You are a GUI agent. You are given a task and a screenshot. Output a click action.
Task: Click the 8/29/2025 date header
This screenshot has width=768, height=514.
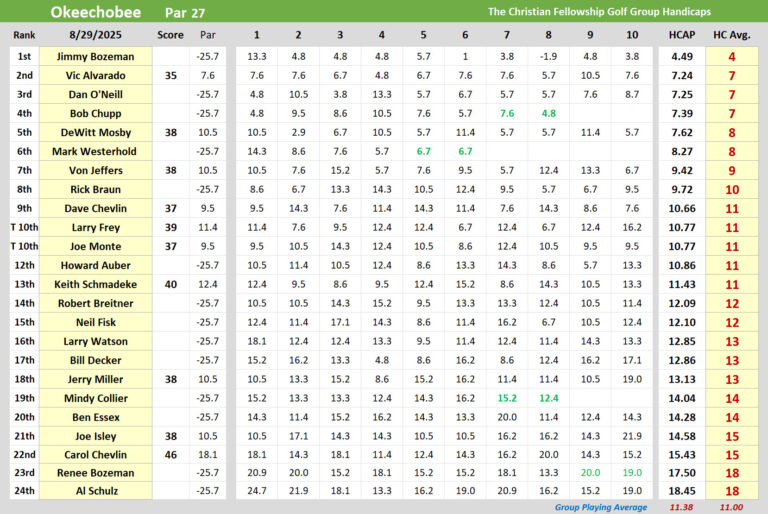(96, 35)
